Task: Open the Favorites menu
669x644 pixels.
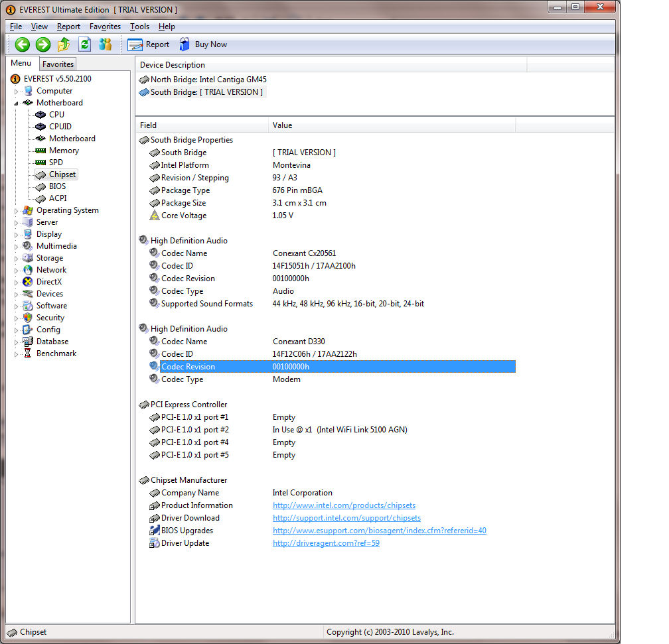Action: coord(105,27)
